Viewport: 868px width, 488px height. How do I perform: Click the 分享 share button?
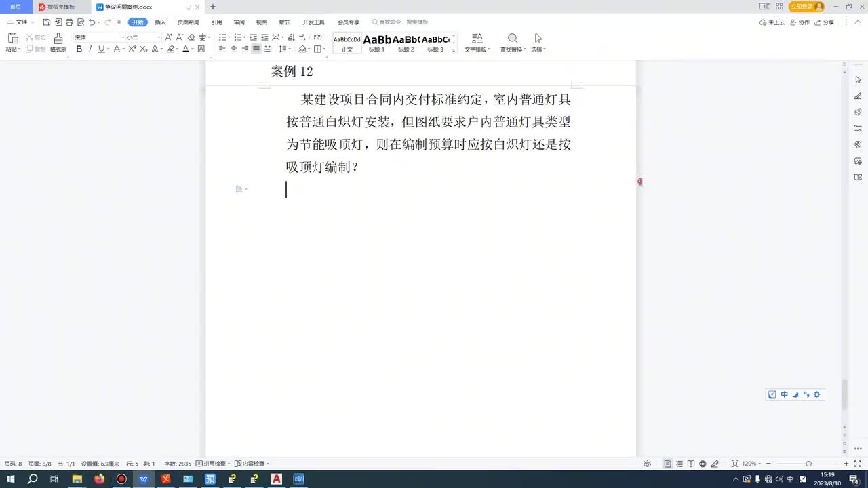pos(825,22)
